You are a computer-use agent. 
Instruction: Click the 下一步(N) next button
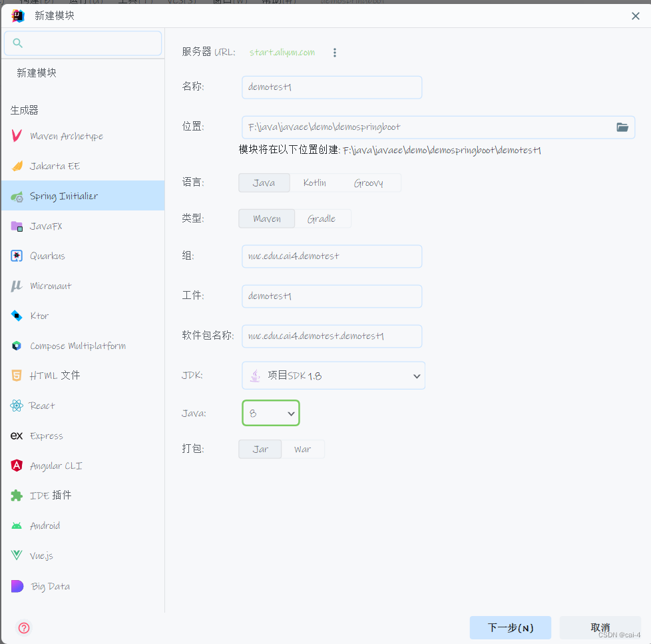511,627
